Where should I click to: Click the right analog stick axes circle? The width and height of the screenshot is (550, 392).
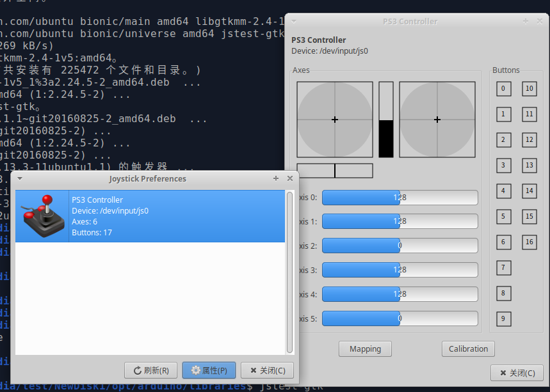tap(437, 120)
